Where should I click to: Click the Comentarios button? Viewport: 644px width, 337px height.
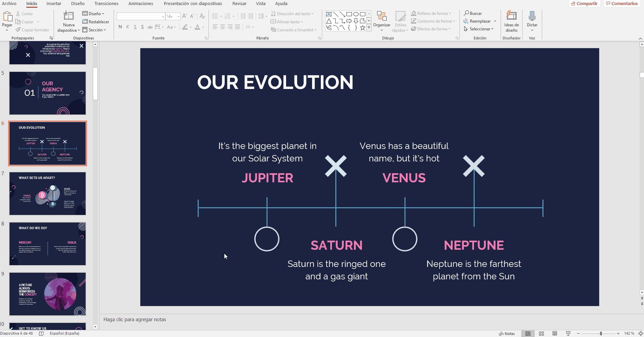(x=622, y=4)
